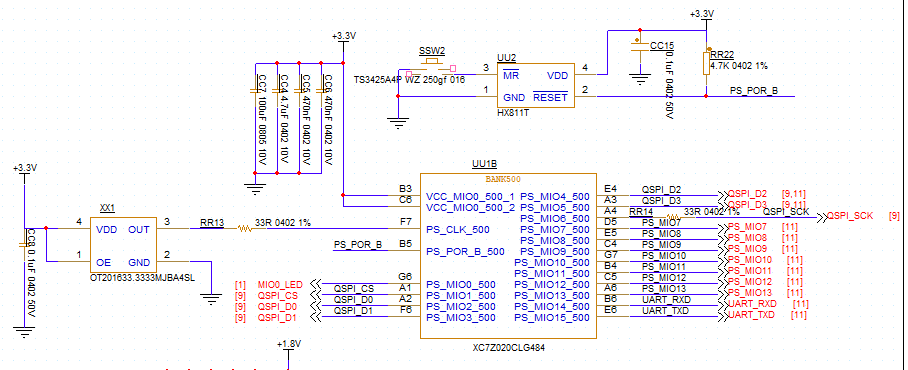The height and width of the screenshot is (370, 908).
Task: Click the ground symbol below CC15
Action: (x=639, y=80)
